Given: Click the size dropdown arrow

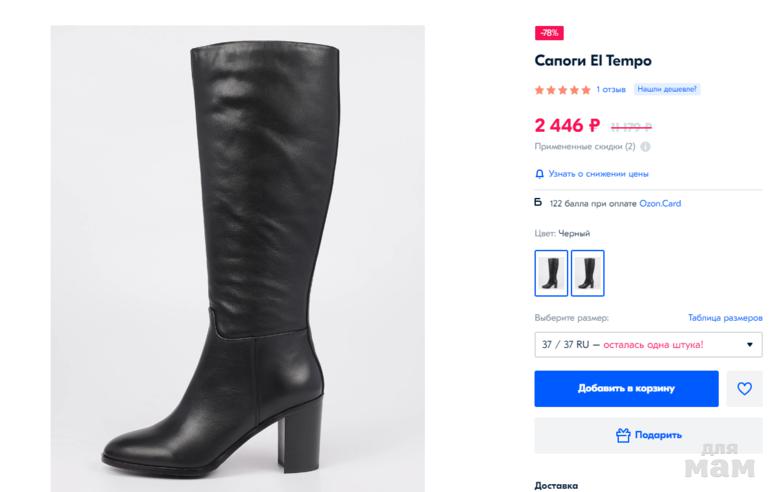Looking at the screenshot, I should (x=750, y=345).
